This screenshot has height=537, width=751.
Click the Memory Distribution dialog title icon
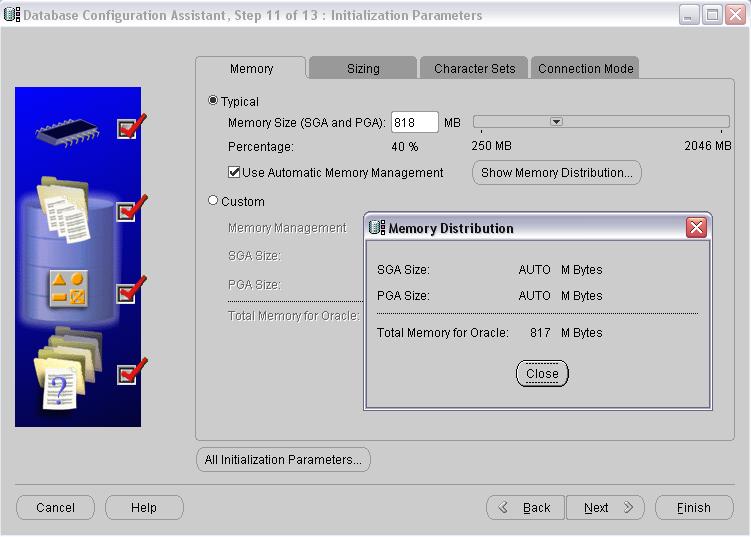point(377,228)
